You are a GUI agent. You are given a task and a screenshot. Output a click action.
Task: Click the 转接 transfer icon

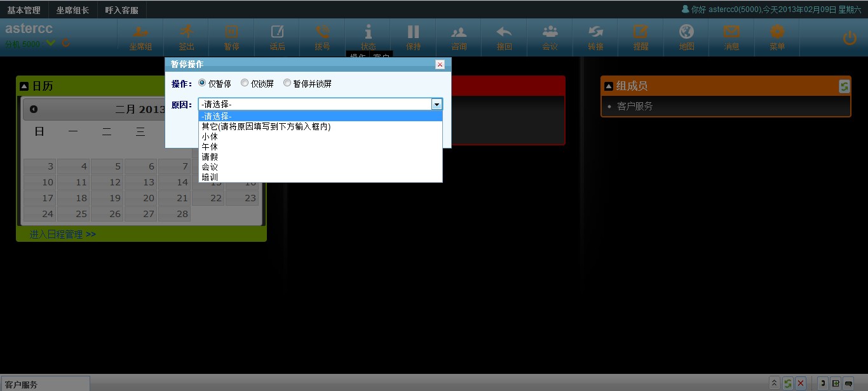(595, 33)
